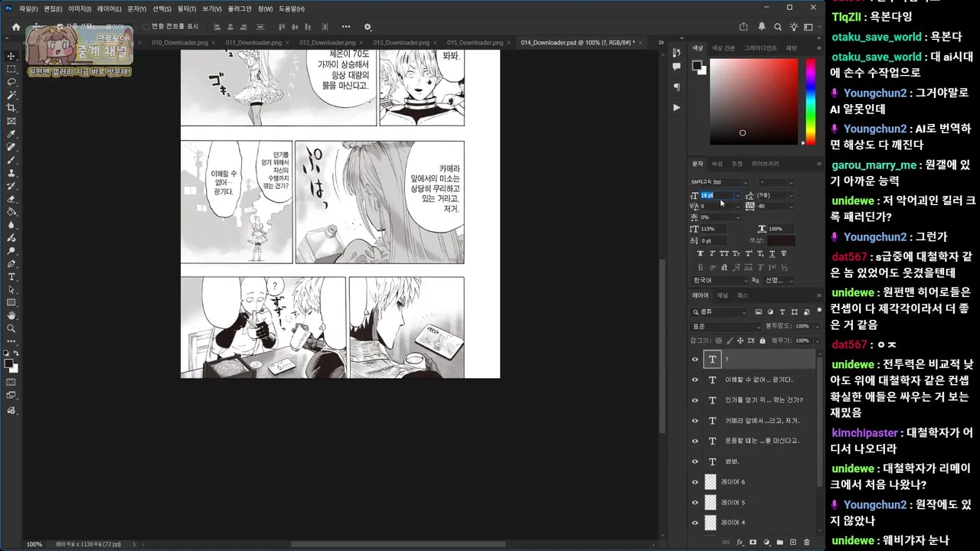Select the Clone Stamp tool
This screenshot has height=551, width=980.
pyautogui.click(x=11, y=173)
